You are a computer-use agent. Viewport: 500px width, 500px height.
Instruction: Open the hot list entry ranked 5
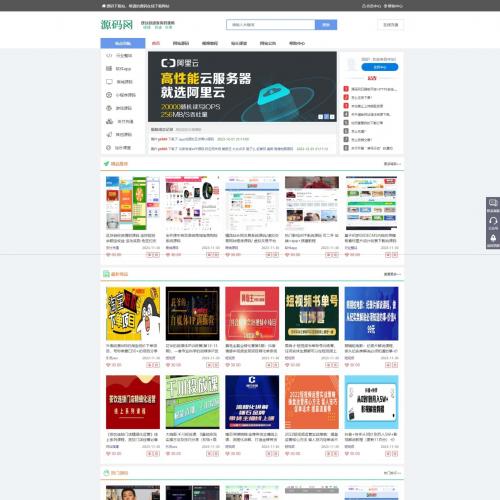click(367, 123)
